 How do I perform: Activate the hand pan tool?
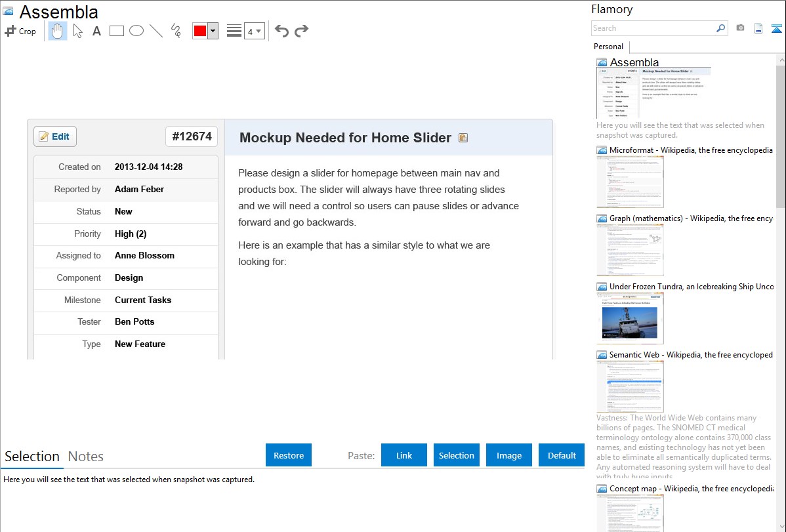tap(58, 31)
